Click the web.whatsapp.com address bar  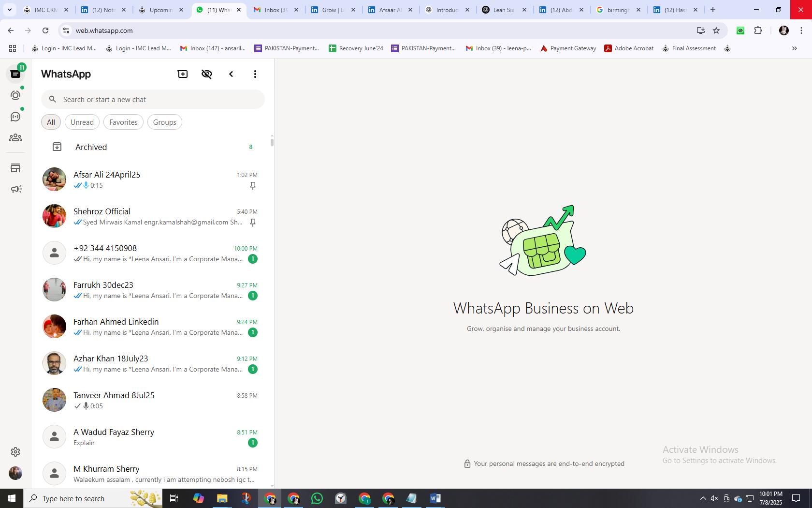click(x=377, y=30)
